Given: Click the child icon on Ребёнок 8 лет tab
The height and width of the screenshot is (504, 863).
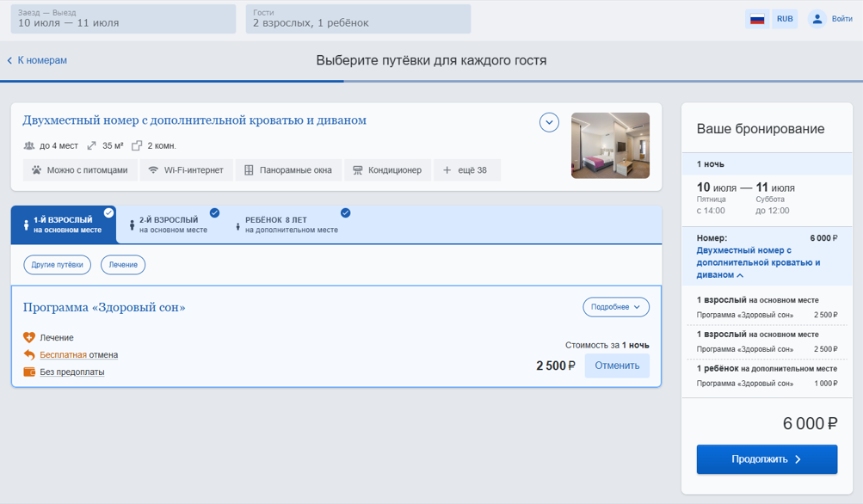Looking at the screenshot, I should tap(237, 226).
